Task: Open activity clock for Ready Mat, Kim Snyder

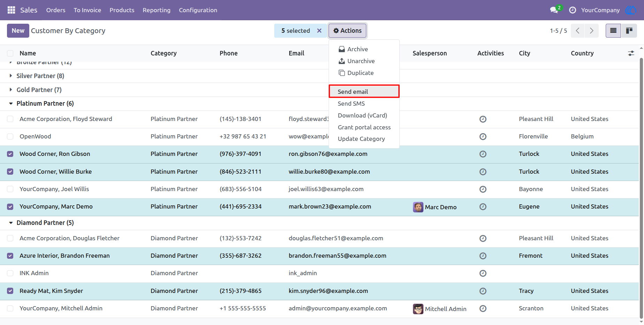Action: click(x=483, y=291)
